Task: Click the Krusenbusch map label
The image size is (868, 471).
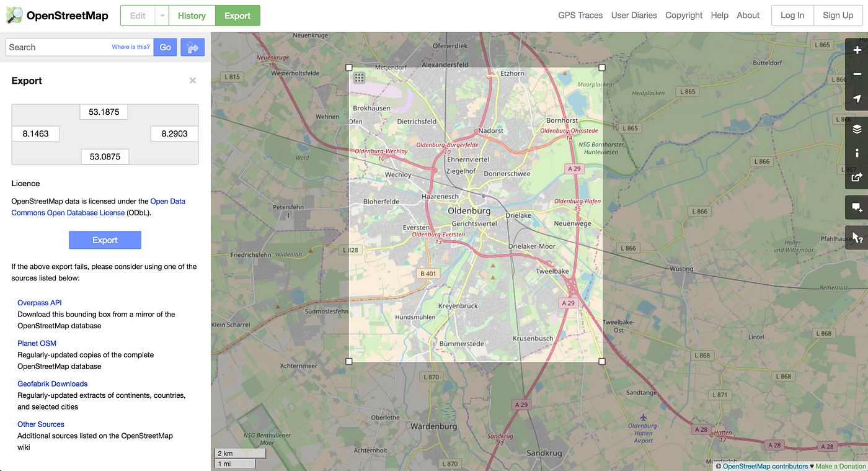Action: tap(533, 338)
